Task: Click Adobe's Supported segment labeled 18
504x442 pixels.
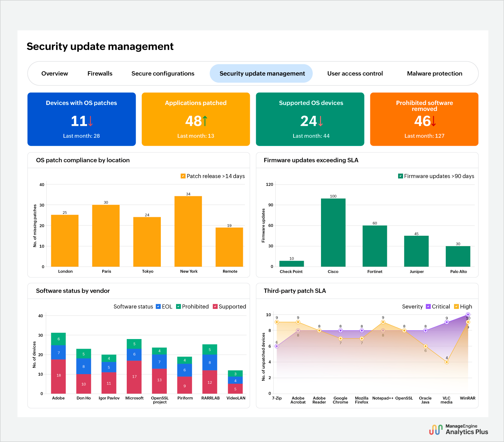Action: point(59,376)
